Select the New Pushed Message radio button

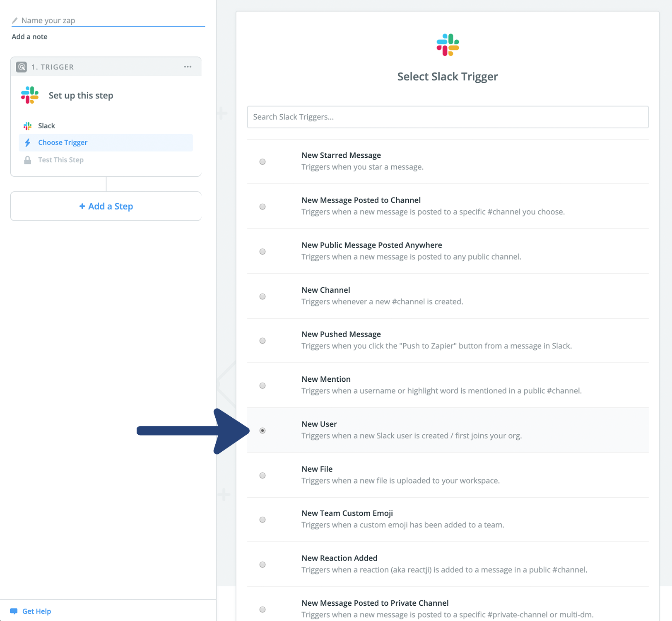point(263,341)
